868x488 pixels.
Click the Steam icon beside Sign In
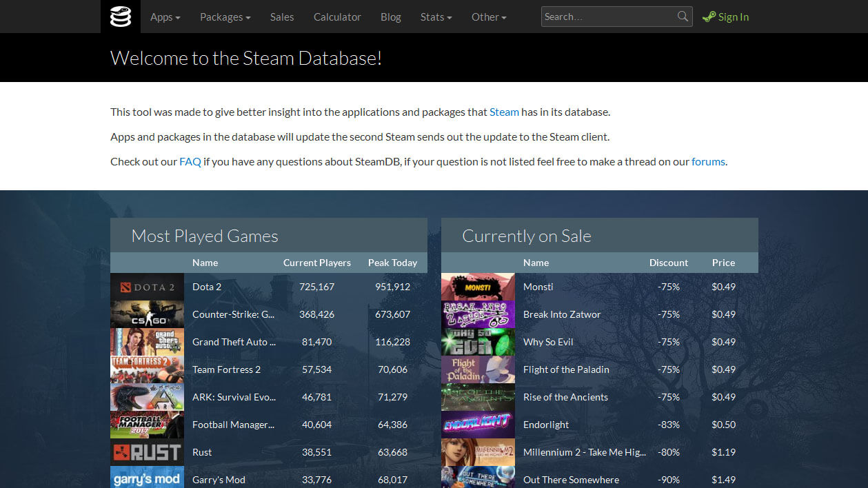(708, 17)
